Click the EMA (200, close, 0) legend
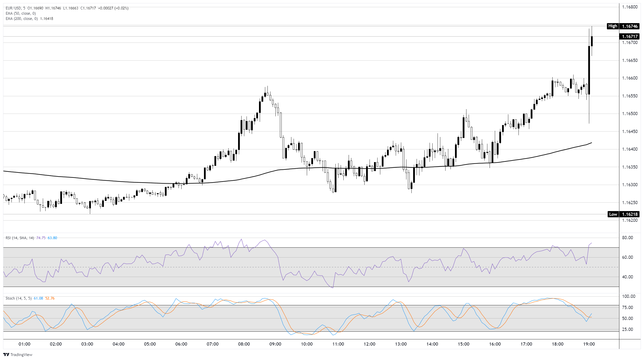The image size is (644, 360). click(21, 19)
